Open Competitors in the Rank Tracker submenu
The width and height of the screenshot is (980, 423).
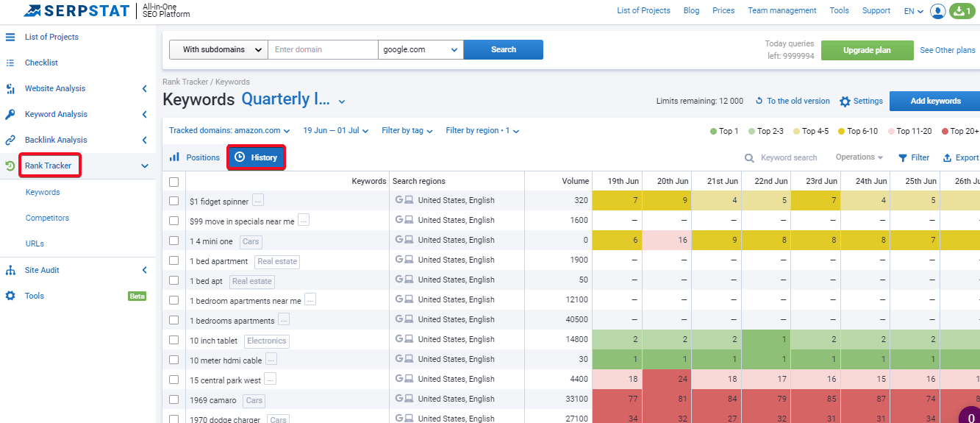pyautogui.click(x=47, y=218)
